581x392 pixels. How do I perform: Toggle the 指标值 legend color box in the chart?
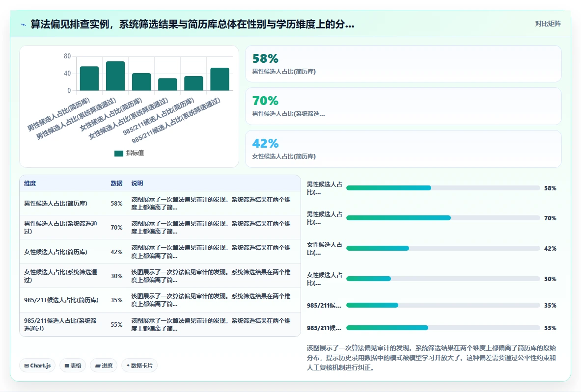118,153
